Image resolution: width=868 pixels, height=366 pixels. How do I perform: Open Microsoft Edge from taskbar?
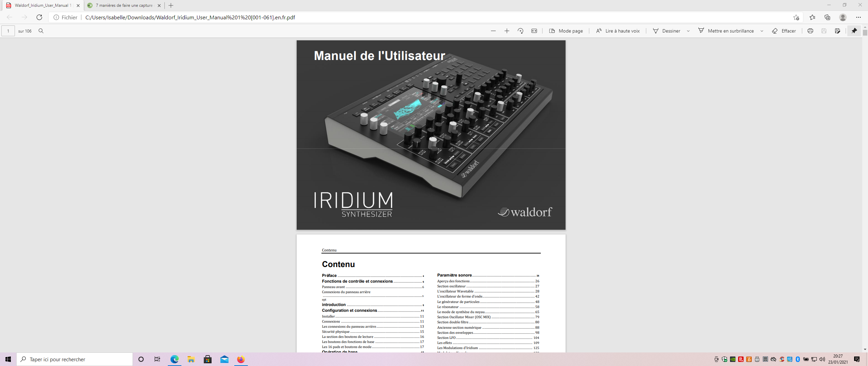174,359
